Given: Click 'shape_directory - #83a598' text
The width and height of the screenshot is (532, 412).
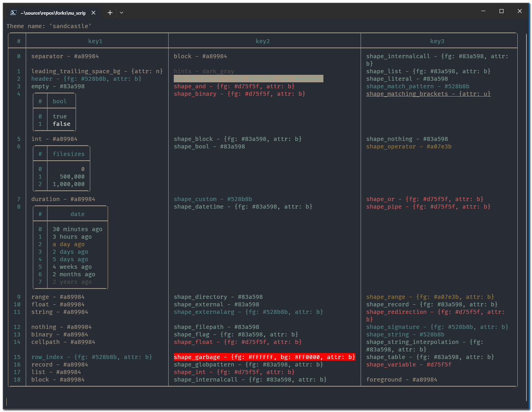Looking at the screenshot, I should click(x=218, y=297).
